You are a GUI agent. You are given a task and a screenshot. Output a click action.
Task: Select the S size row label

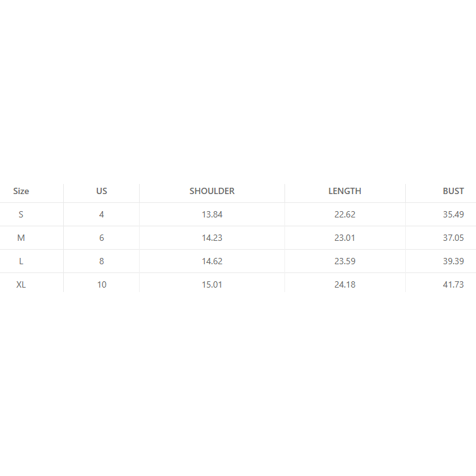(21, 214)
